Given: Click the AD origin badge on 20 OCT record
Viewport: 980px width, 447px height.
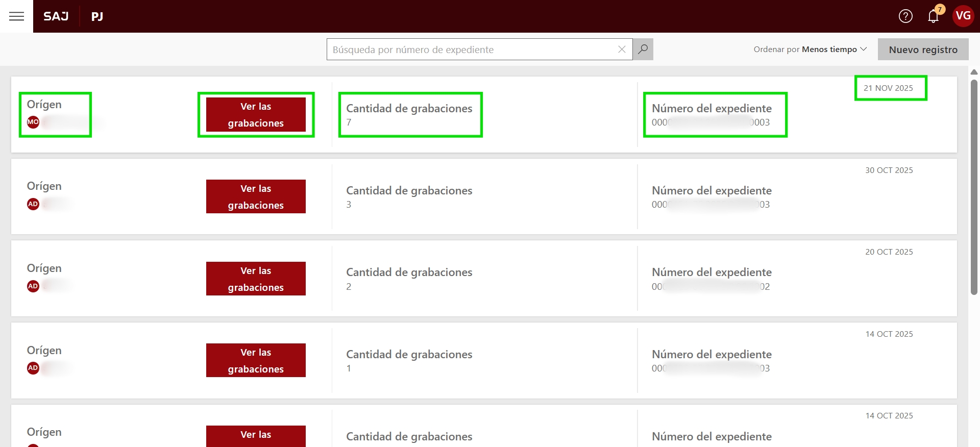Looking at the screenshot, I should pos(33,286).
